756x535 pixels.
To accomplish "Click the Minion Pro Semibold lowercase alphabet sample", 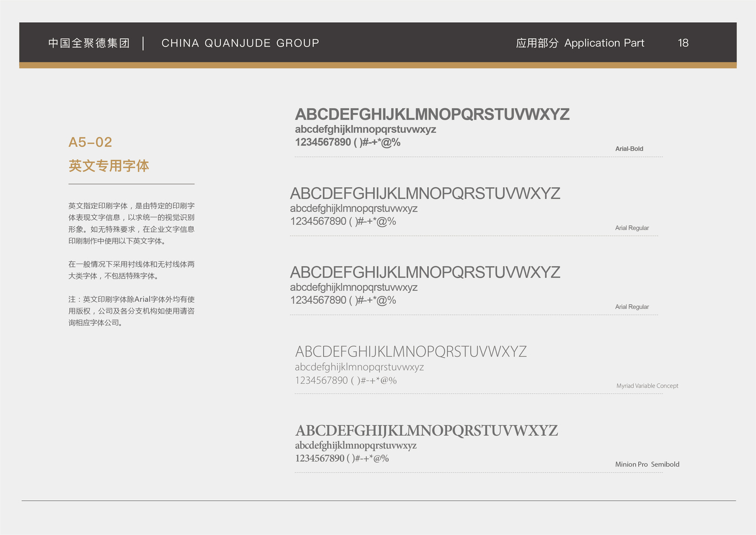I will [x=356, y=446].
